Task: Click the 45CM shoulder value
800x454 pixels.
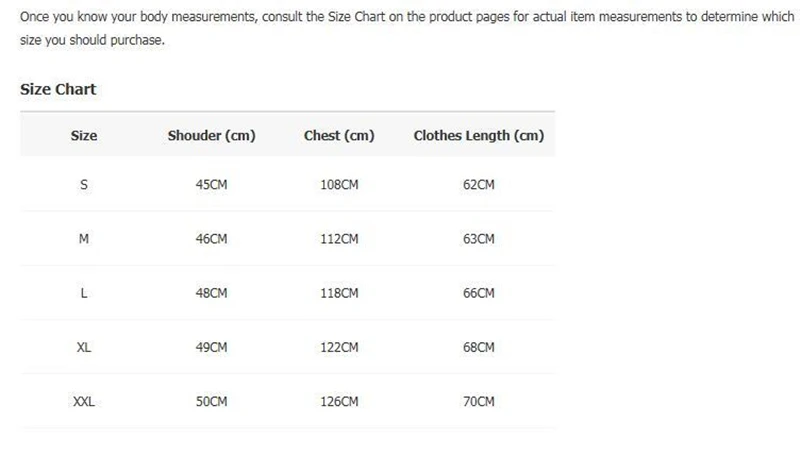Action: coord(211,185)
